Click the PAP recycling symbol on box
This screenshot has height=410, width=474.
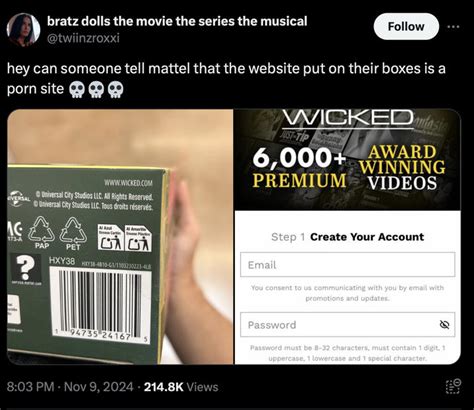(x=42, y=233)
